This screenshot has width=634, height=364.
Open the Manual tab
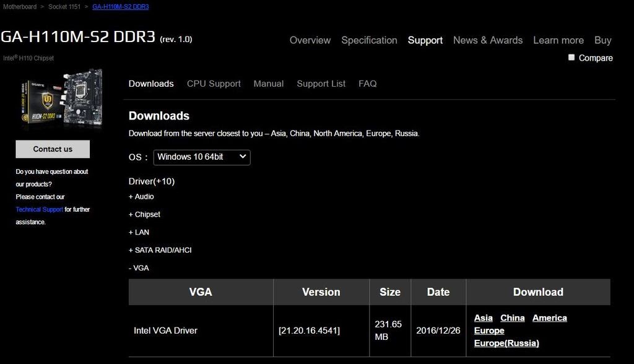click(269, 84)
